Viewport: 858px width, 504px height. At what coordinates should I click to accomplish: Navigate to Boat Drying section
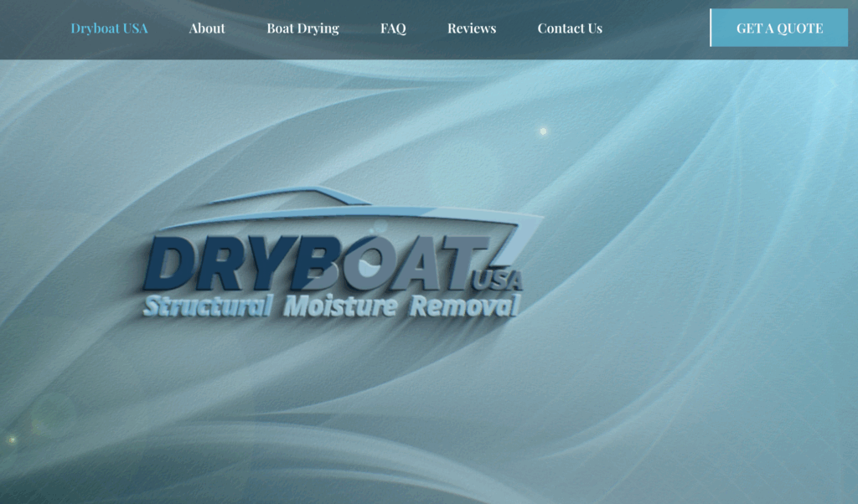(302, 28)
